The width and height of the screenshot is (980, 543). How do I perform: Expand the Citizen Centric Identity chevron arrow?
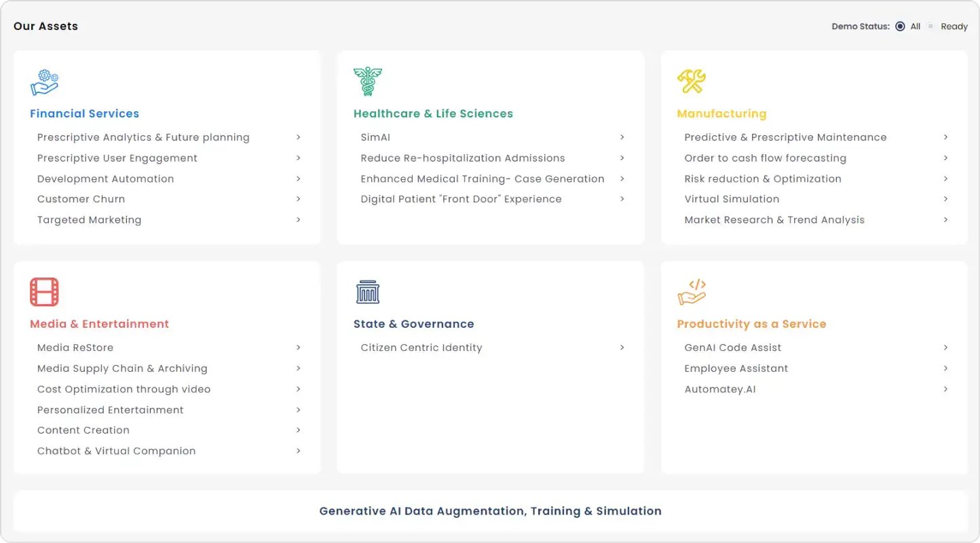[622, 348]
